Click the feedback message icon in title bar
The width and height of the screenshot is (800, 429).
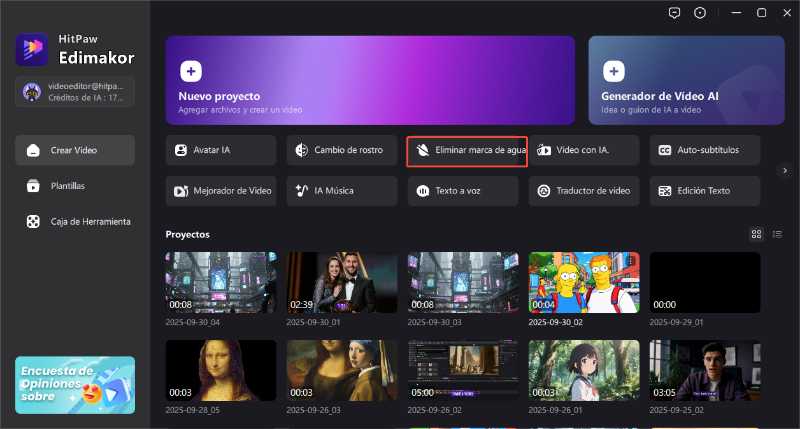coord(674,13)
